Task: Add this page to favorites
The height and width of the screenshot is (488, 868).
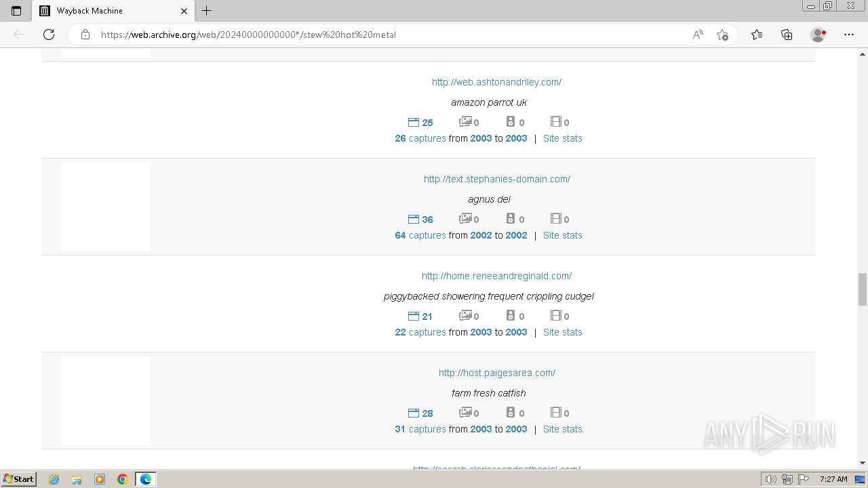Action: [722, 35]
